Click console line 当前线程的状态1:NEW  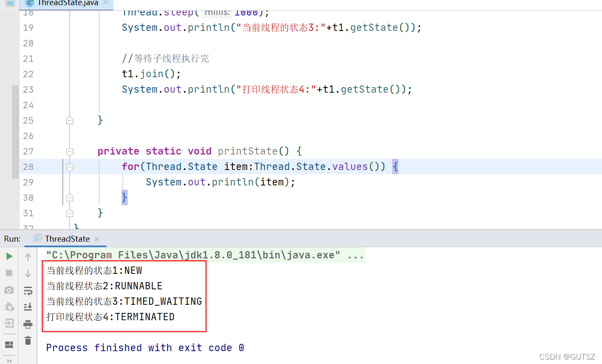pos(94,270)
